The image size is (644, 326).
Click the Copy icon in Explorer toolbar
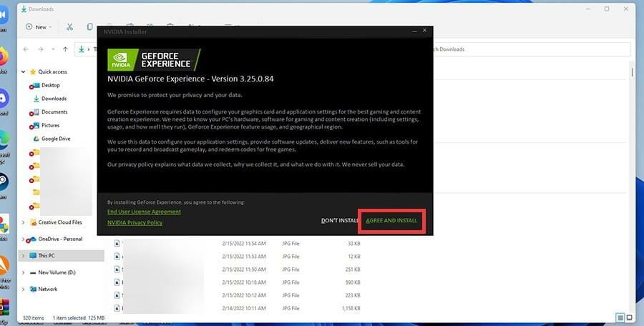[89, 26]
